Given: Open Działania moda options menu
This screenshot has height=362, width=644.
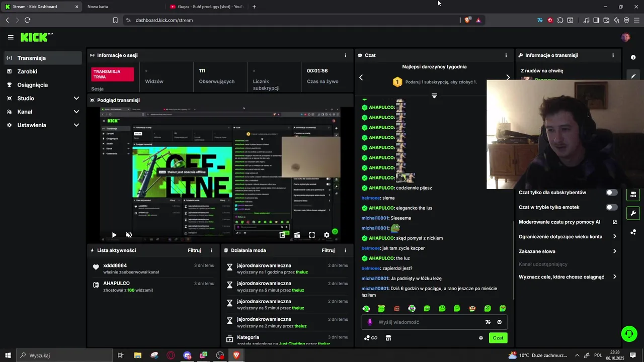Looking at the screenshot, I should pyautogui.click(x=345, y=250).
